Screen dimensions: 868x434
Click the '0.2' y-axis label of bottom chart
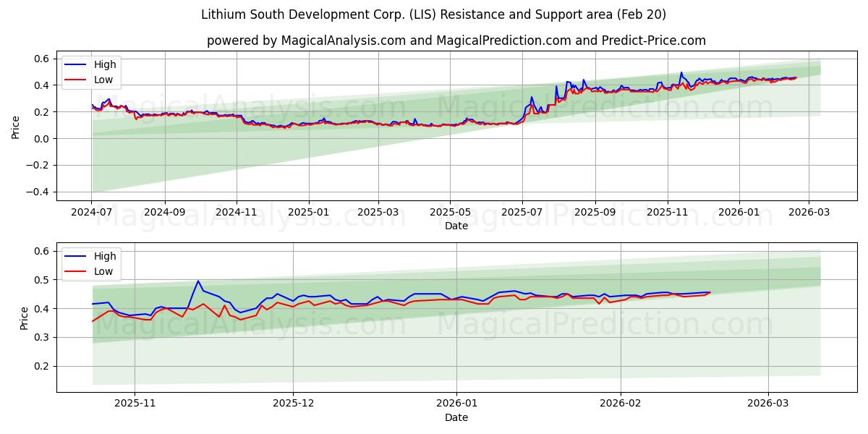pyautogui.click(x=43, y=366)
